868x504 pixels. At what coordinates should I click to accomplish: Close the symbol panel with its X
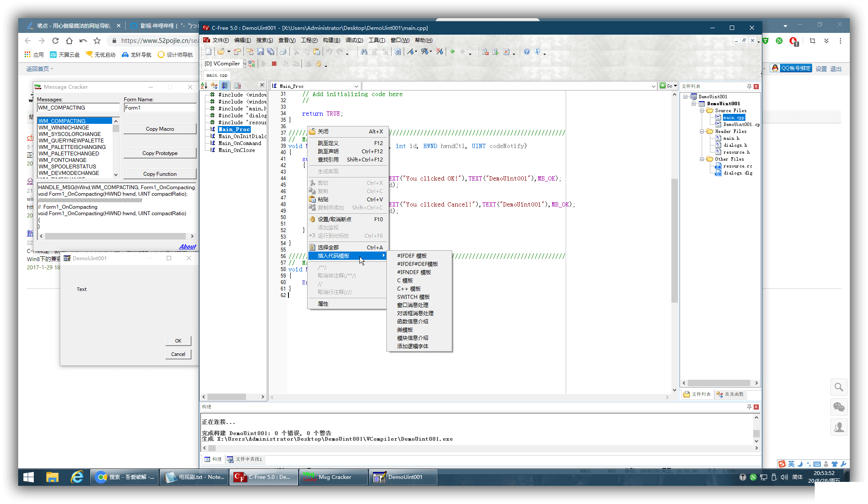click(262, 85)
